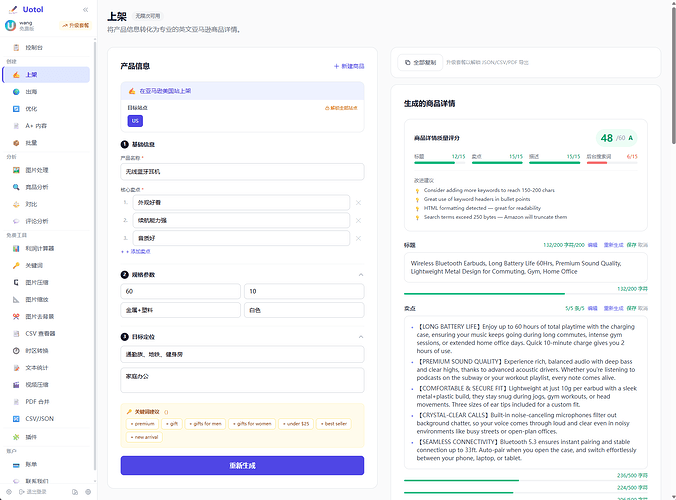The width and height of the screenshot is (676, 500).
Task: Click the generated title text box
Action: (526, 268)
